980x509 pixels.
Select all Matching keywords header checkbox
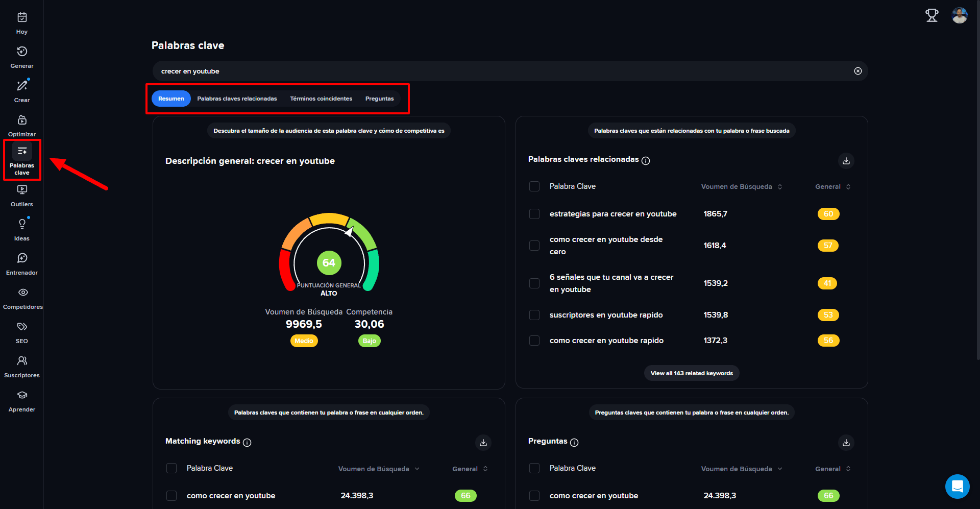(171, 468)
